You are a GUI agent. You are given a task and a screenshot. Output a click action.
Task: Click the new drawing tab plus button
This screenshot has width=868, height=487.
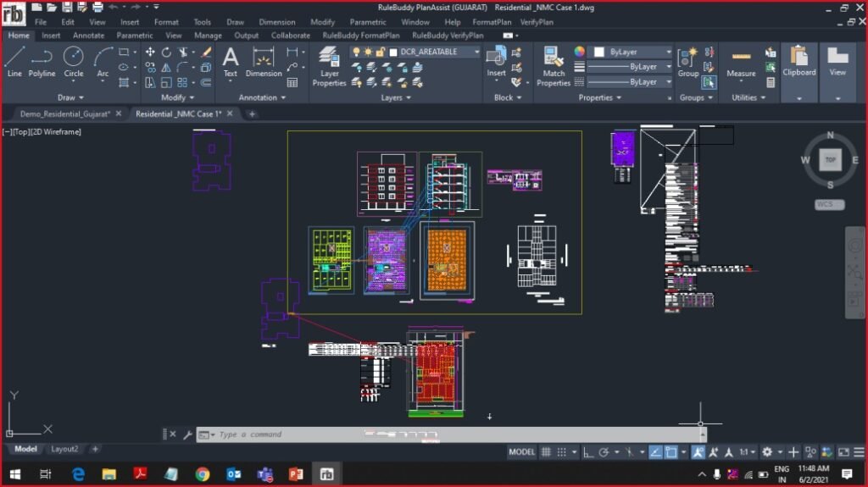[252, 113]
